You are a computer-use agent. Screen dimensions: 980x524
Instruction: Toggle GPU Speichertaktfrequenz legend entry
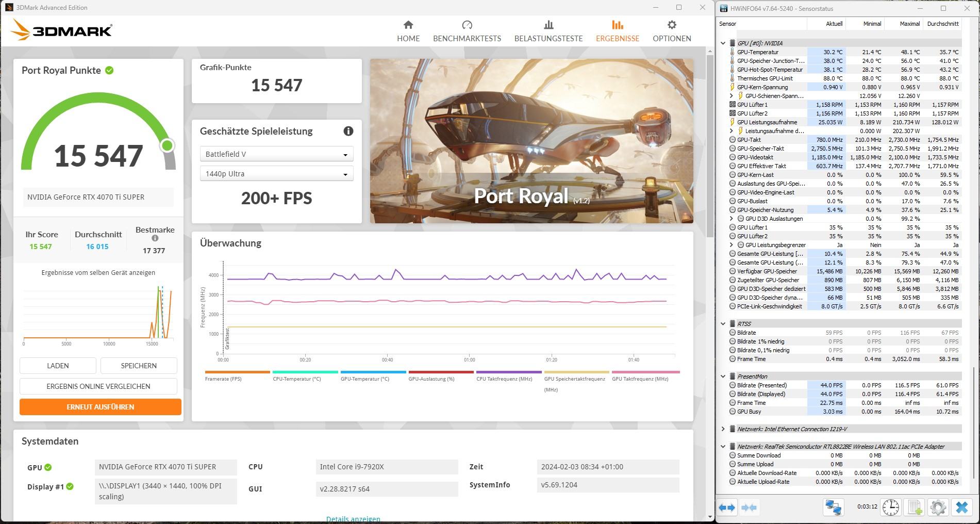click(577, 381)
